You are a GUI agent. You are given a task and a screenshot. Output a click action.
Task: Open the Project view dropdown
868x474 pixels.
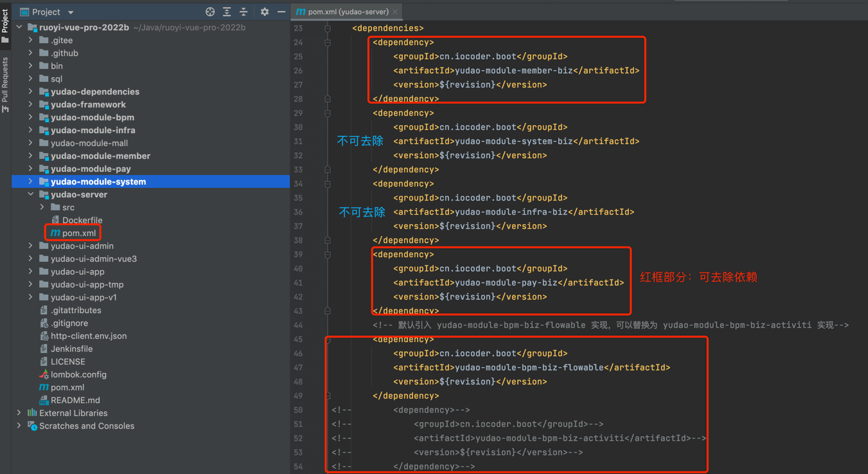71,12
